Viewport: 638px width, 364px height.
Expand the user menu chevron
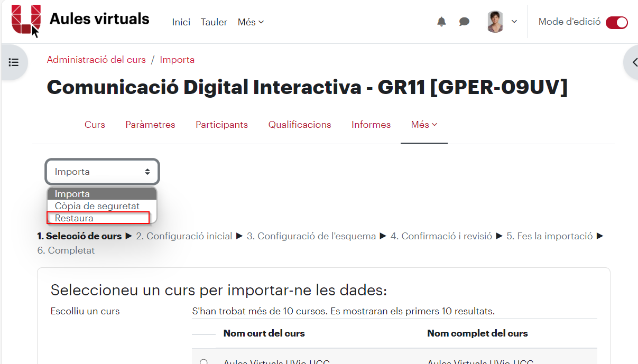pyautogui.click(x=514, y=22)
